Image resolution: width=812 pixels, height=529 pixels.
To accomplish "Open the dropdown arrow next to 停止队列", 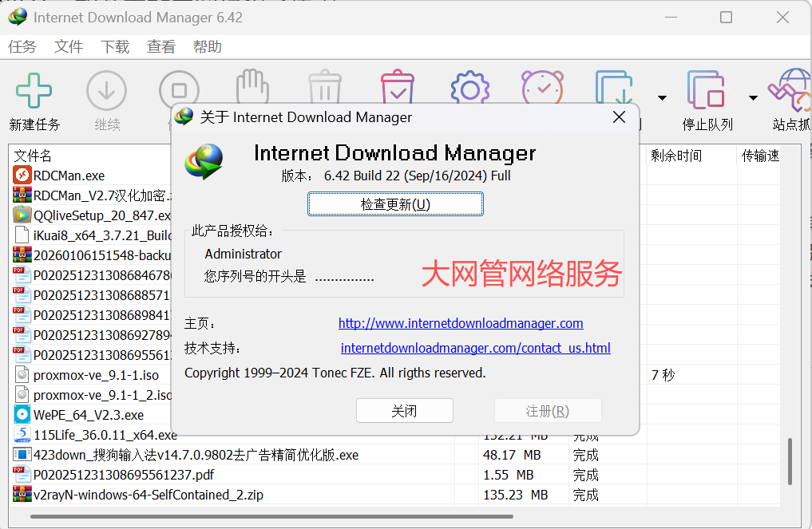I will [x=751, y=97].
